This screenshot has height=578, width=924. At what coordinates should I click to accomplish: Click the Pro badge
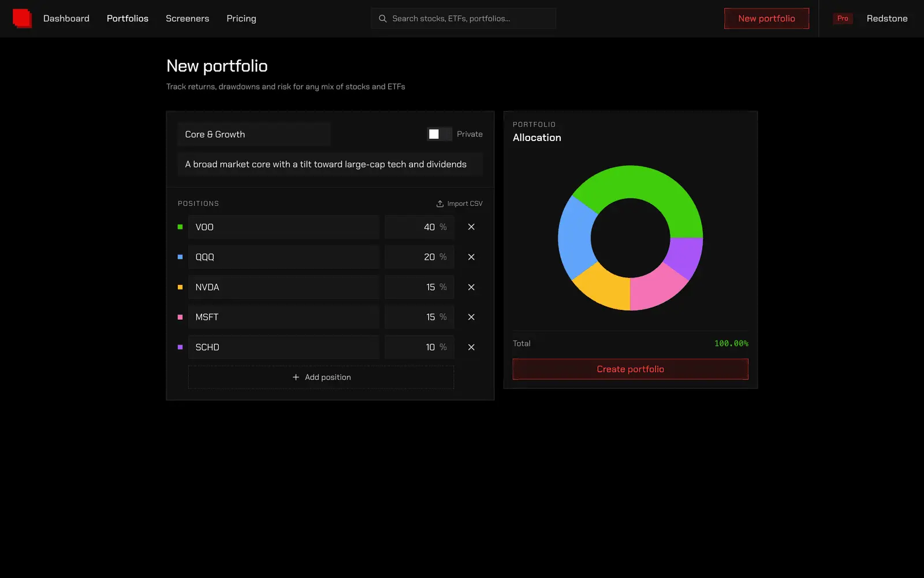click(x=843, y=18)
